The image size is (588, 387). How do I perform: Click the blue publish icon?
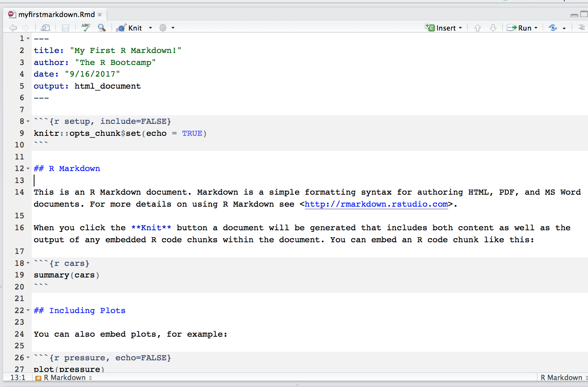(553, 28)
